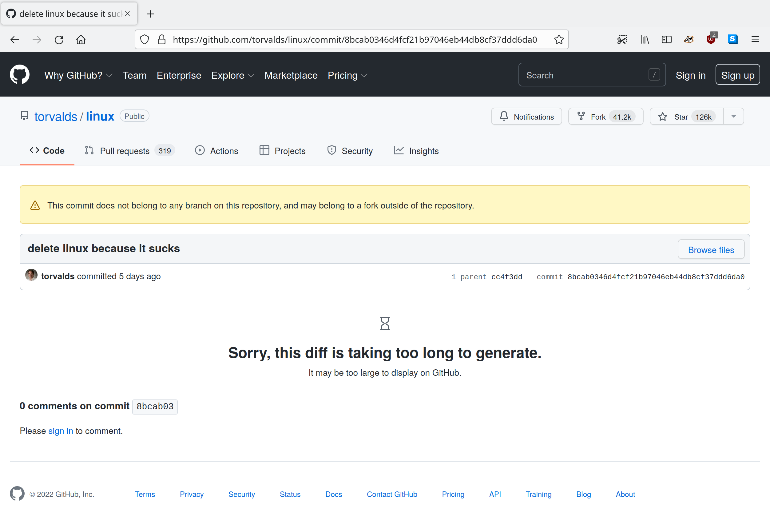Image resolution: width=770 pixels, height=532 pixels.
Task: Open Privacy footer link
Action: [192, 494]
